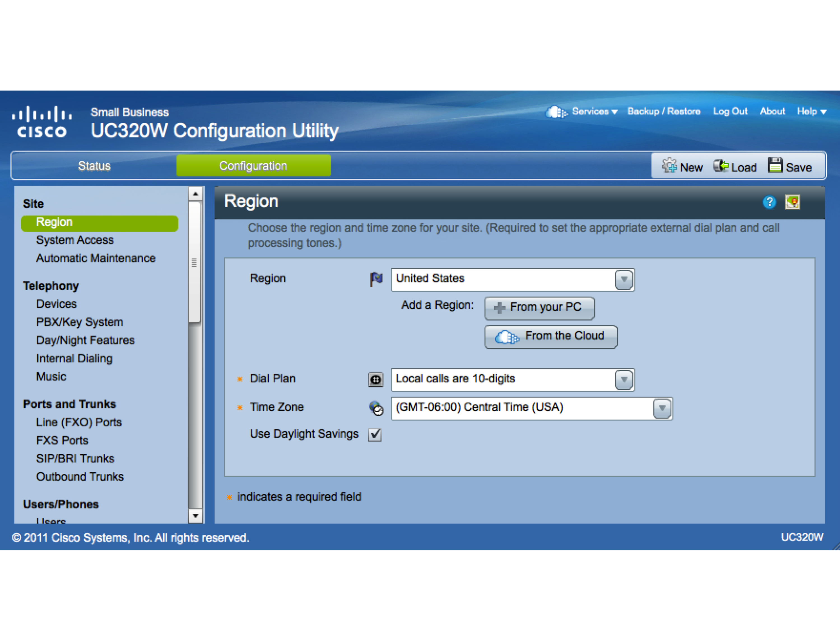The width and height of the screenshot is (840, 630).
Task: Open Backup / Restore
Action: 664,111
